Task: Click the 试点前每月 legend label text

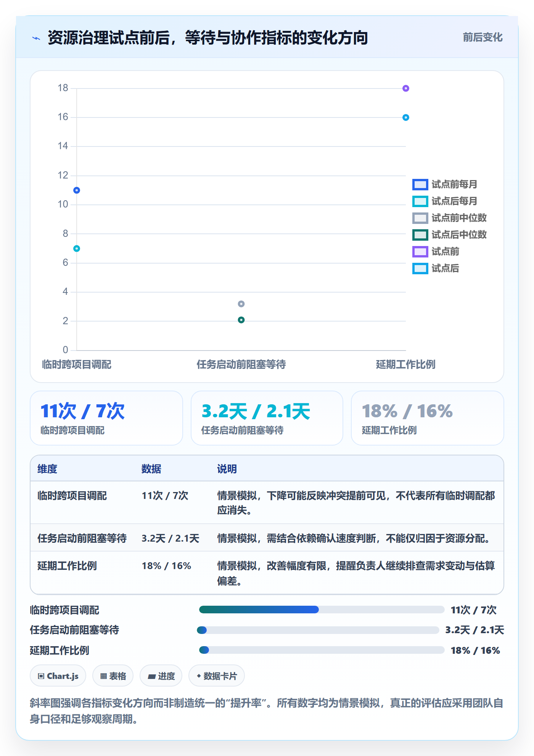Action: click(454, 185)
